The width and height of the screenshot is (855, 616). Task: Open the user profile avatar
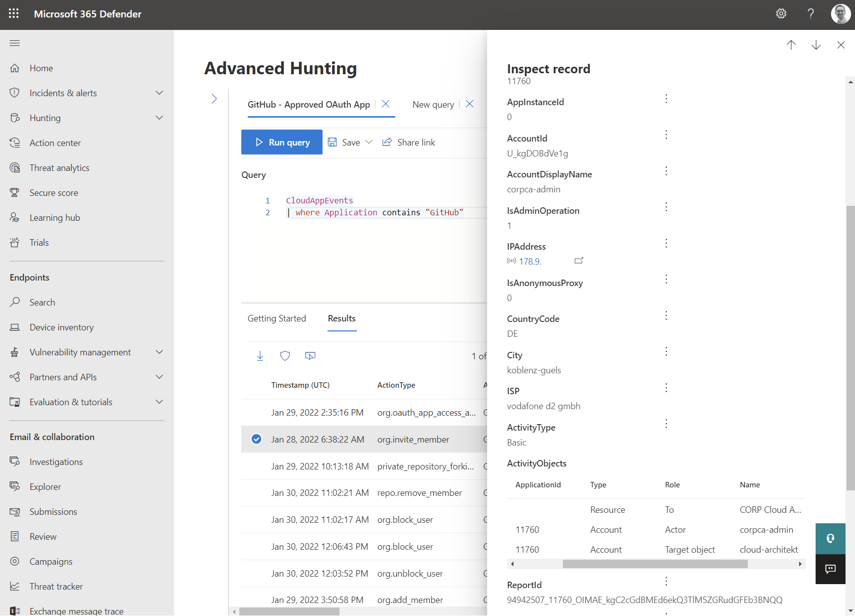click(x=841, y=14)
